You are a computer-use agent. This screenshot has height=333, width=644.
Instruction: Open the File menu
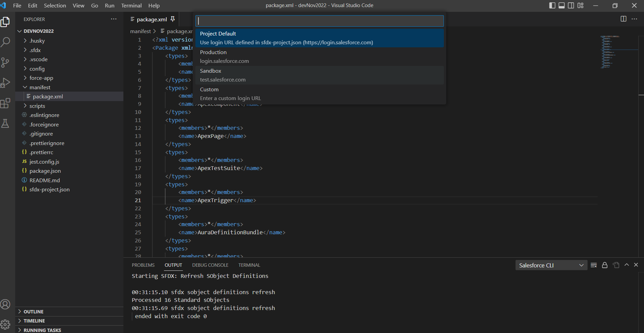coord(17,5)
